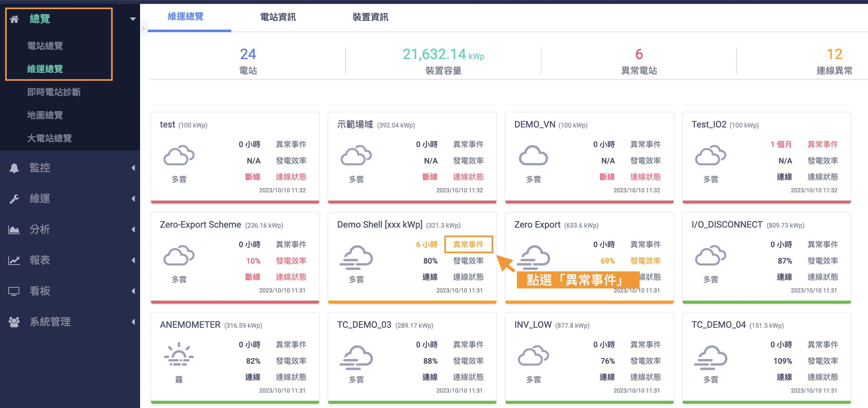This screenshot has height=408, width=868.
Task: Expand the 分析 sidebar section arrow
Action: tap(133, 229)
